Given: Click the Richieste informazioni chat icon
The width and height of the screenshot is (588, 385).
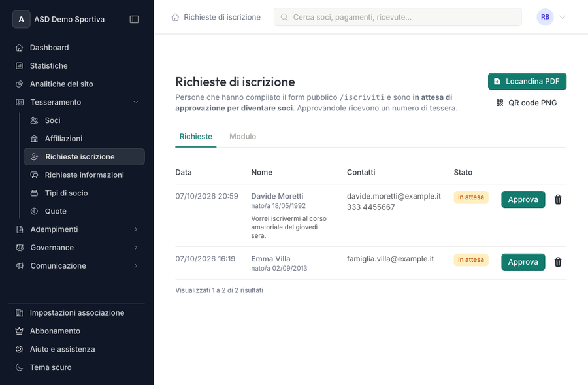Looking at the screenshot, I should (x=34, y=175).
